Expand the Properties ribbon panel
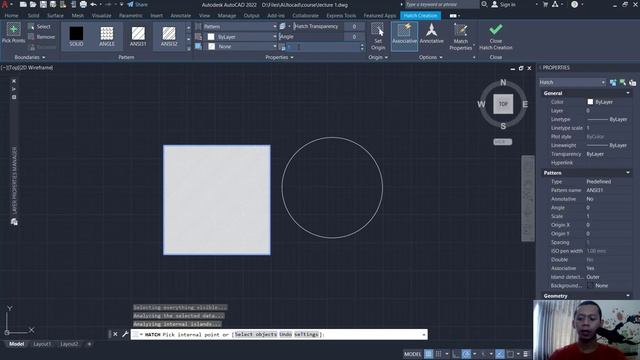The width and height of the screenshot is (640, 360). tap(279, 58)
